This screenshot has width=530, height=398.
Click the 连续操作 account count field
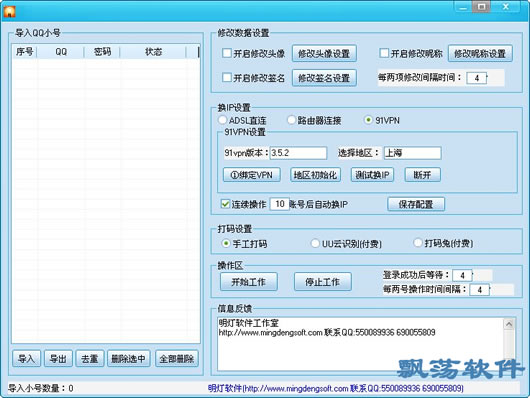pos(280,204)
